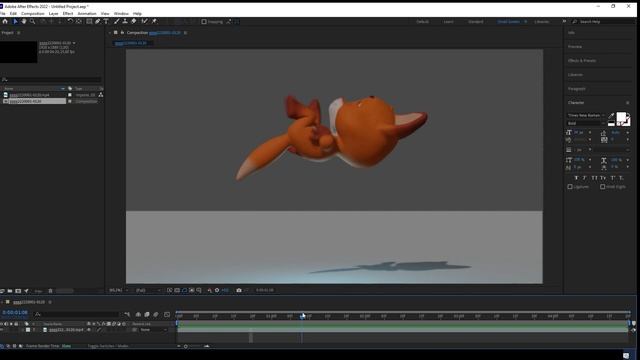This screenshot has width=640, height=360.
Task: Open the Graph Editor icon in timeline
Action: coord(167,314)
